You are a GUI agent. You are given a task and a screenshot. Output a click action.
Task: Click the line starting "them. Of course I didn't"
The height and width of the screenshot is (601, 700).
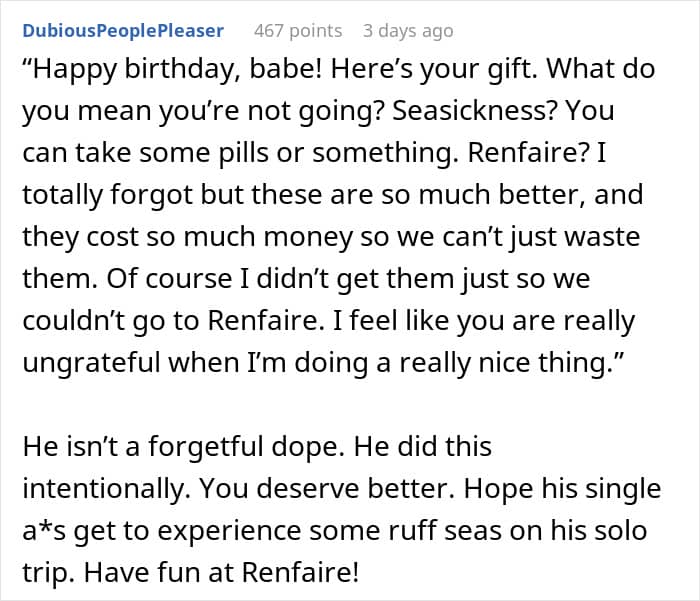pyautogui.click(x=306, y=279)
